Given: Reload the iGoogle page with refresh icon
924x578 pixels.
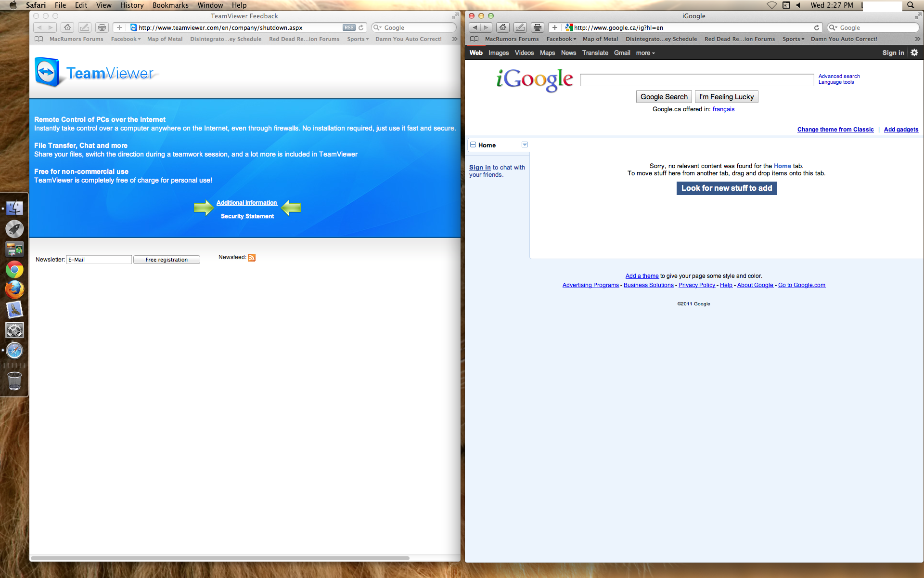Looking at the screenshot, I should click(817, 27).
